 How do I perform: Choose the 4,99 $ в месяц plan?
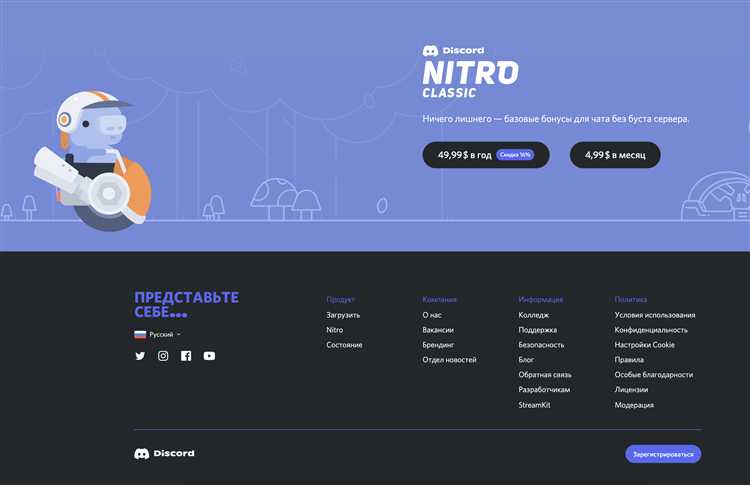pos(615,154)
